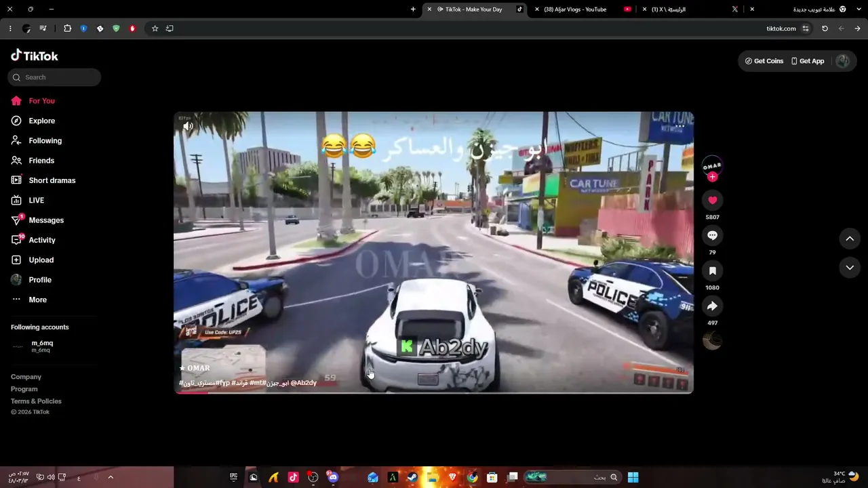
Task: Open the browser three-dot menu
Action: [x=10, y=28]
